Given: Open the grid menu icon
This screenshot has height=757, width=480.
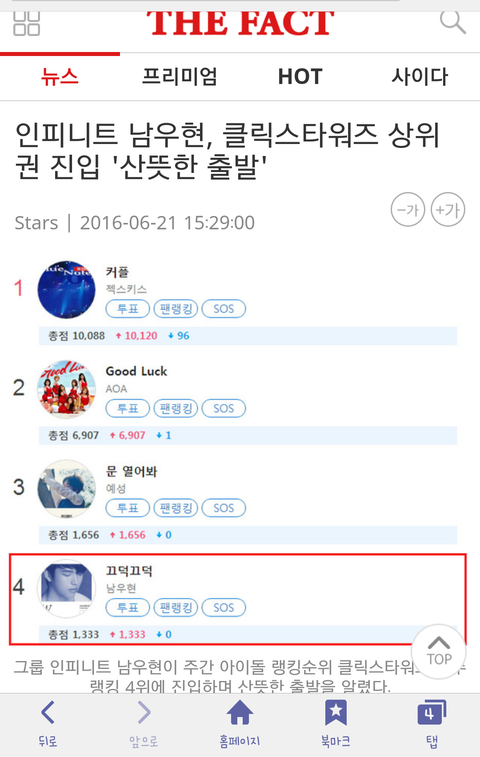Looking at the screenshot, I should tap(27, 23).
